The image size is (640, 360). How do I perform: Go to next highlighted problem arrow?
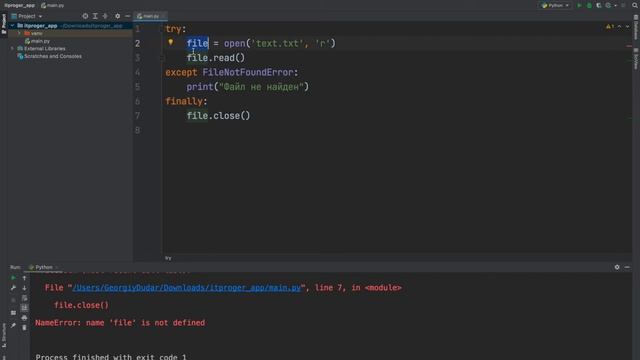pos(627,27)
